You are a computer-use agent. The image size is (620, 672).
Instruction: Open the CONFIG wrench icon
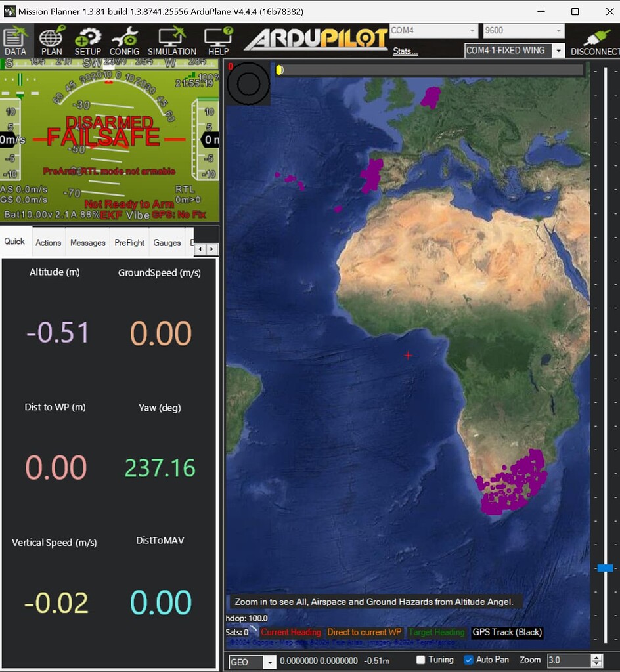tap(124, 41)
